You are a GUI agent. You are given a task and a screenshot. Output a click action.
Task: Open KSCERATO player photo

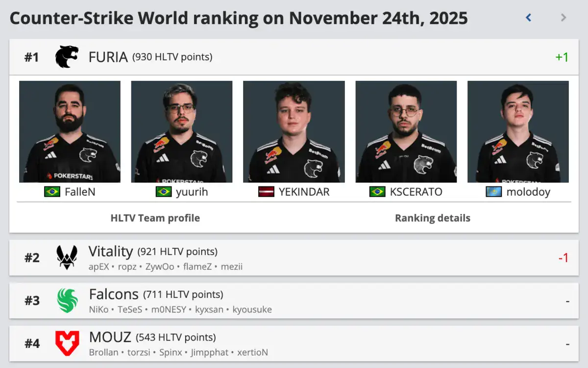click(x=406, y=131)
